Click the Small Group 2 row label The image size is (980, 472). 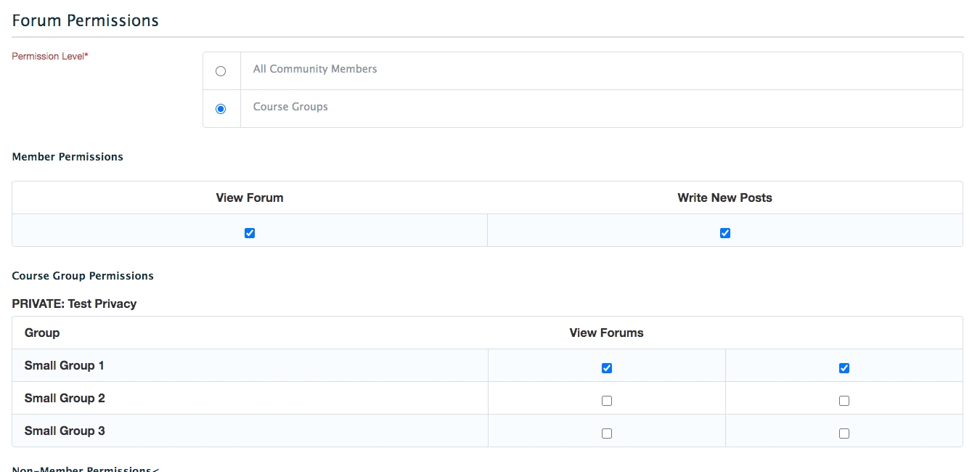[65, 398]
